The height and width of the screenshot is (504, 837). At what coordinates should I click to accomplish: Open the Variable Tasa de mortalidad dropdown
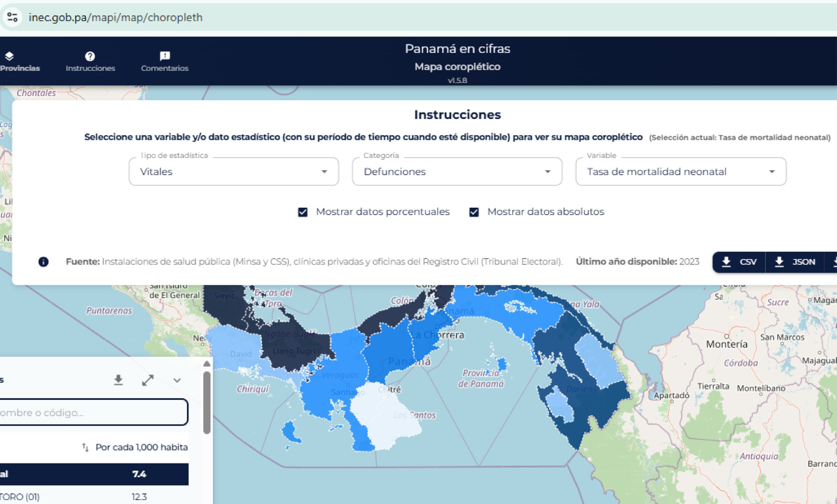[681, 171]
